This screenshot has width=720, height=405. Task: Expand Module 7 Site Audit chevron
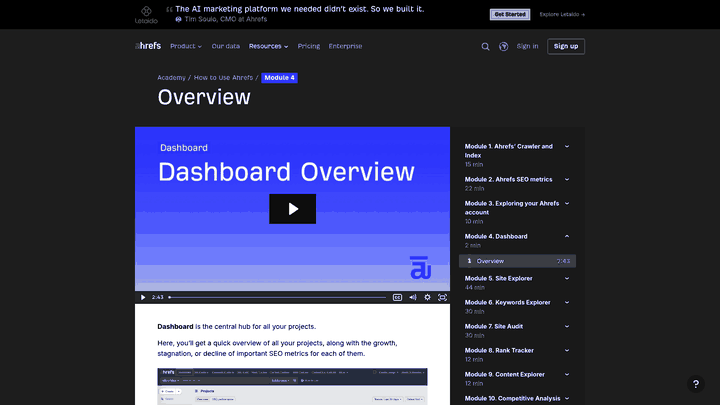(x=567, y=326)
